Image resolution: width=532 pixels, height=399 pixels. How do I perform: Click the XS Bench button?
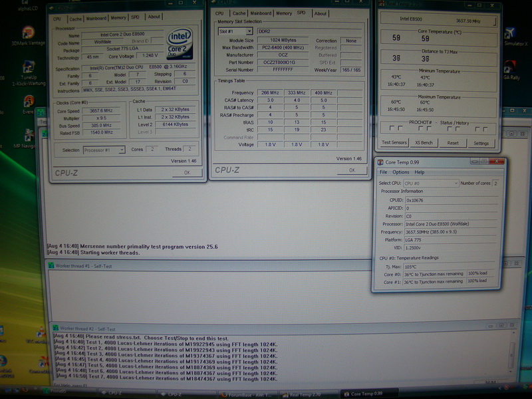424,143
